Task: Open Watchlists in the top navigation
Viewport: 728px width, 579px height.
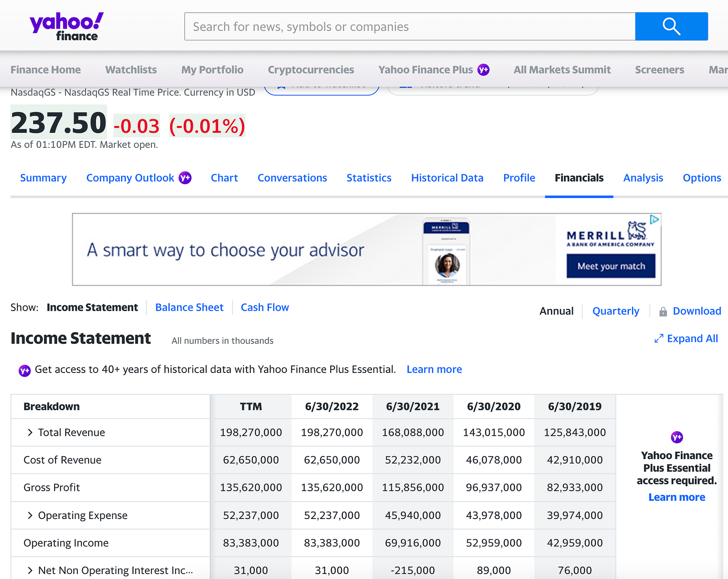Action: 131,70
